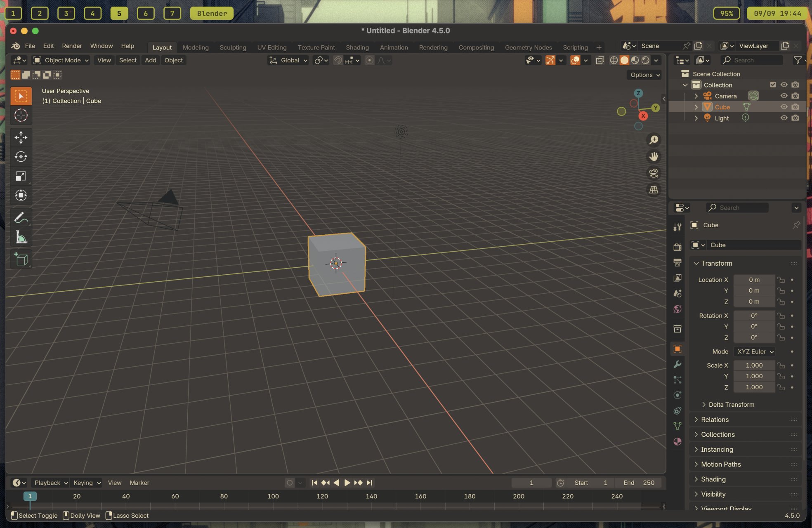Click the Add Cube tool
Image resolution: width=812 pixels, height=528 pixels.
coord(21,259)
